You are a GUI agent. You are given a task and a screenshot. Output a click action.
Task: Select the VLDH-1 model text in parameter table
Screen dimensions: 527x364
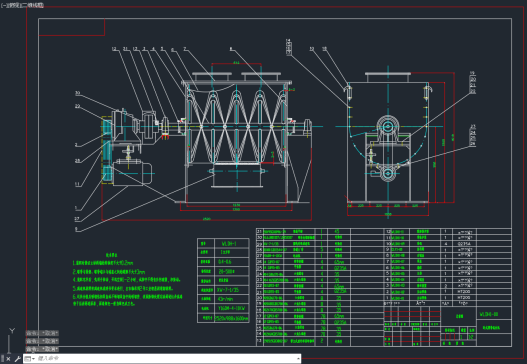(x=229, y=244)
